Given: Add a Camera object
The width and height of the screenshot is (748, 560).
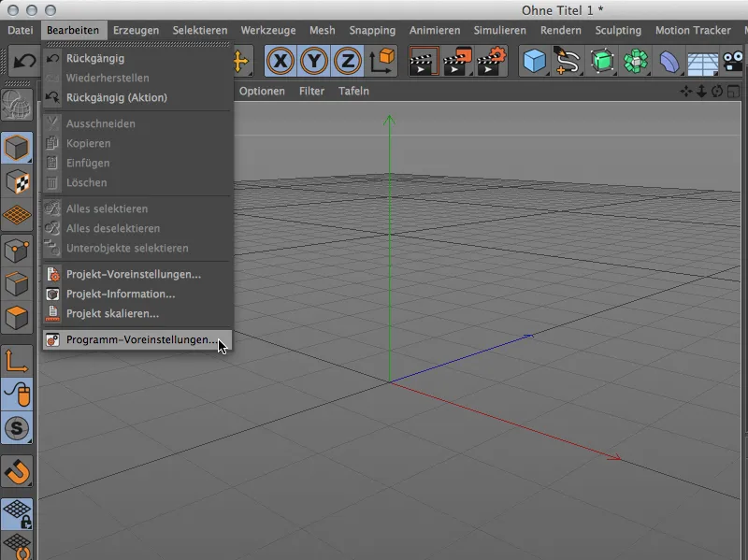Looking at the screenshot, I should tap(731, 61).
